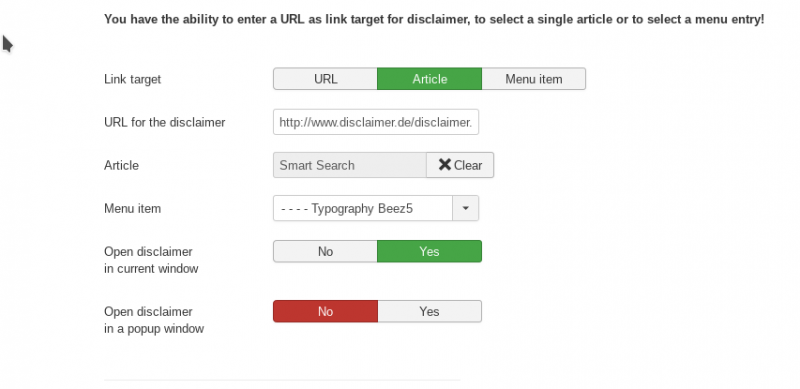The height and width of the screenshot is (389, 800).
Task: Click the Menu item label left of dropdown
Action: pos(133,208)
